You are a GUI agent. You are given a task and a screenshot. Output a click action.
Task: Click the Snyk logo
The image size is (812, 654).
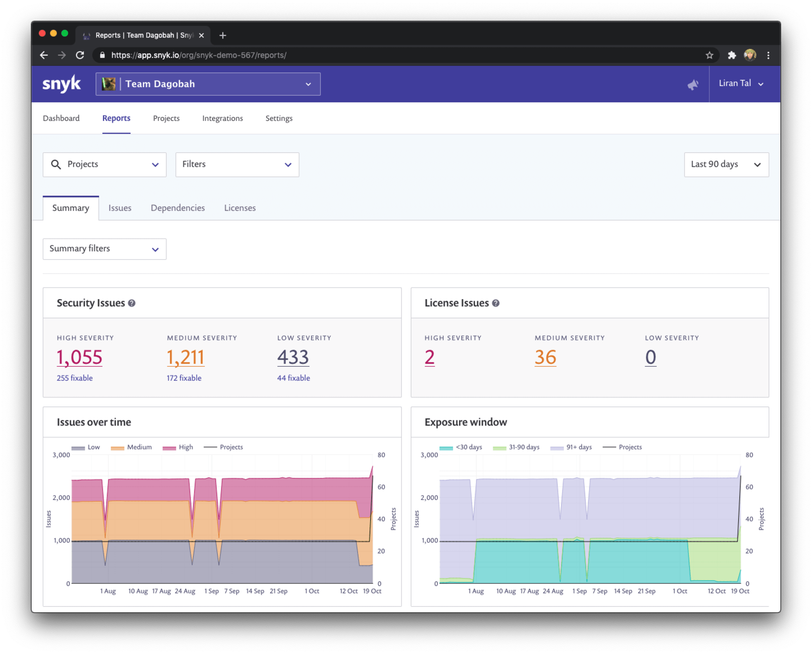click(x=62, y=84)
